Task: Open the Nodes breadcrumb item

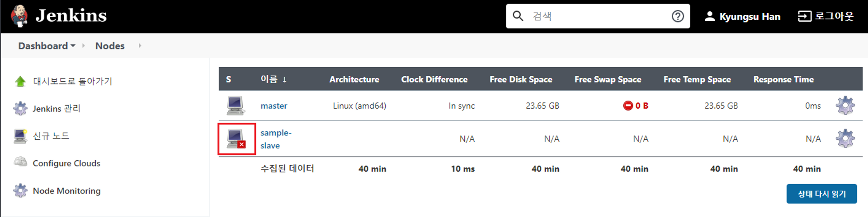Action: [110, 46]
